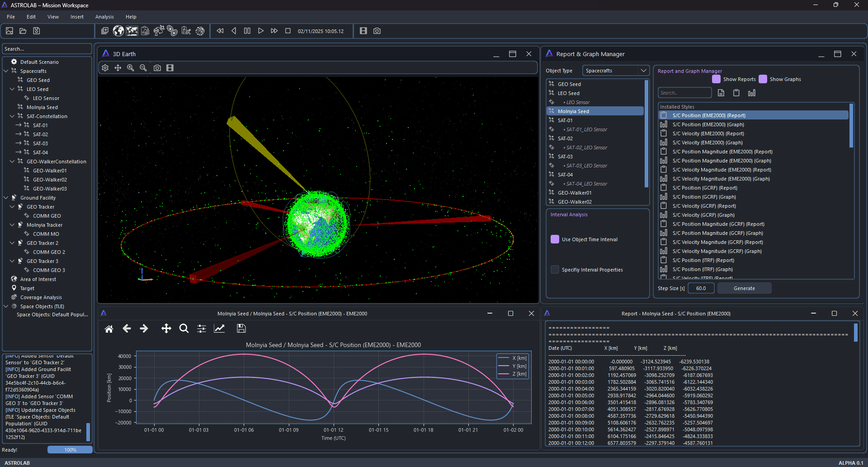Screen dimensions: 868x467
Task: Click the Generate button
Action: [744, 288]
